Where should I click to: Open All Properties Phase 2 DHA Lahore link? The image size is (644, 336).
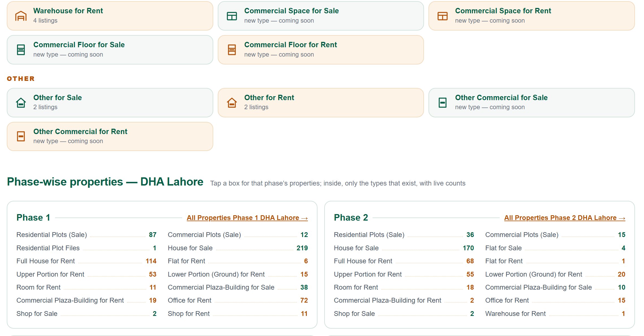click(565, 218)
